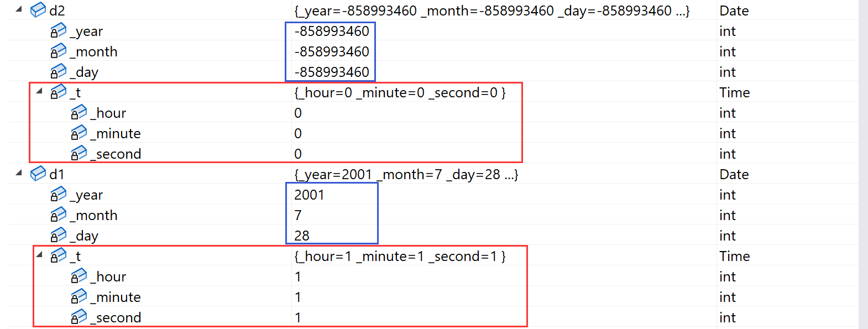The image size is (868, 329).
Task: Click the _day field icon with value 28
Action: pyautogui.click(x=58, y=236)
